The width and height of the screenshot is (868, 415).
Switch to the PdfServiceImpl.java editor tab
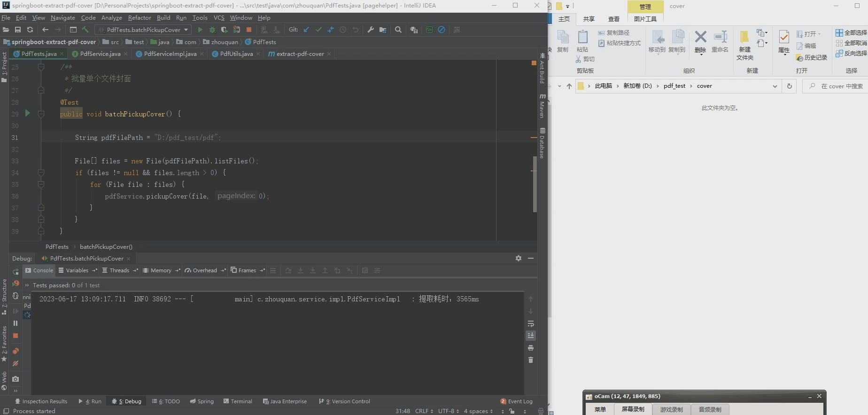(170, 54)
